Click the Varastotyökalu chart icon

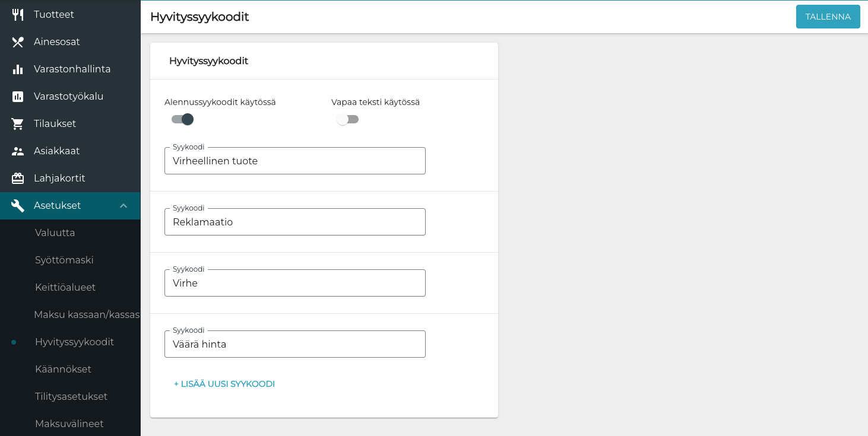(18, 97)
